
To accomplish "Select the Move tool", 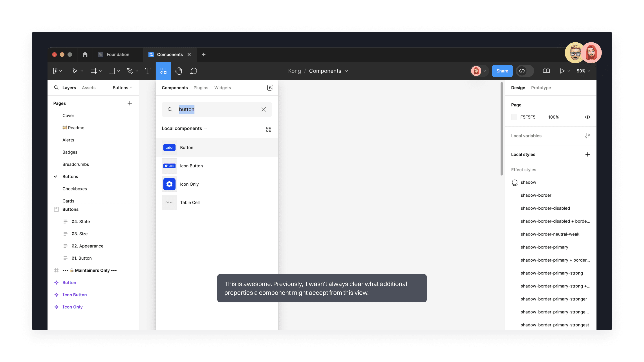I will [x=76, y=71].
